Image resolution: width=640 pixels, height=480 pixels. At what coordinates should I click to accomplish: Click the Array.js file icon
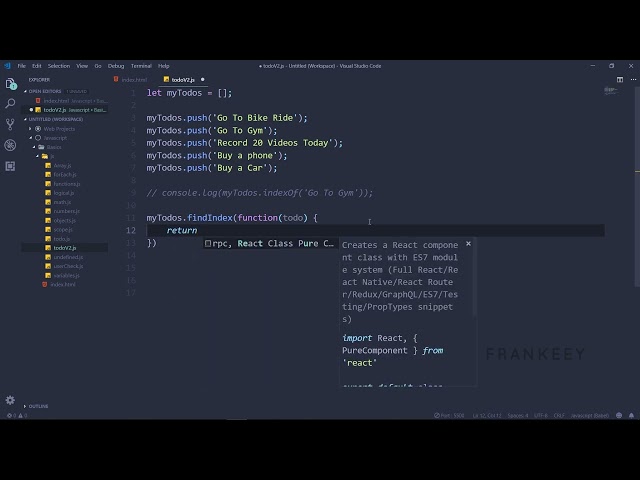[48, 165]
